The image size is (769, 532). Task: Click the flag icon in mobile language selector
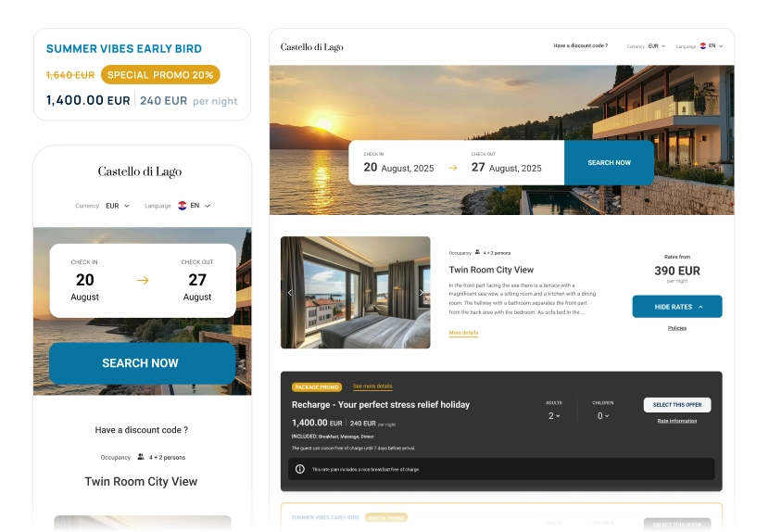click(x=182, y=206)
